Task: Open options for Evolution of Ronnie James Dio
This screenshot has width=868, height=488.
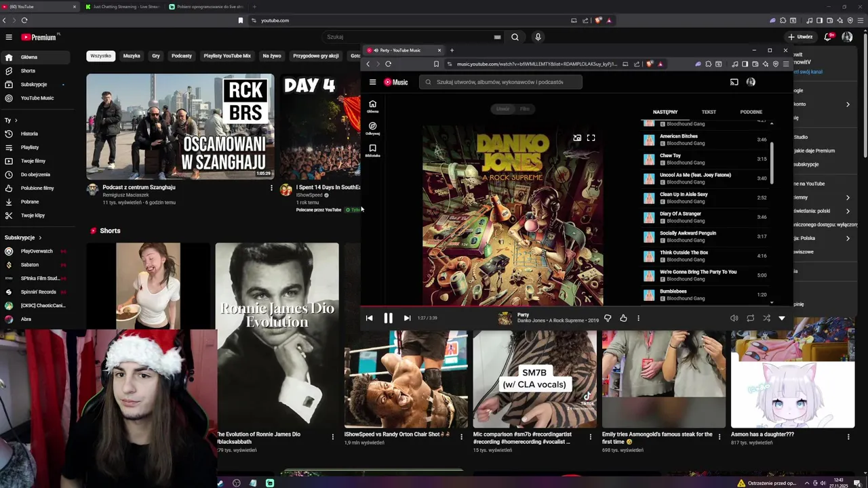Action: (x=332, y=437)
